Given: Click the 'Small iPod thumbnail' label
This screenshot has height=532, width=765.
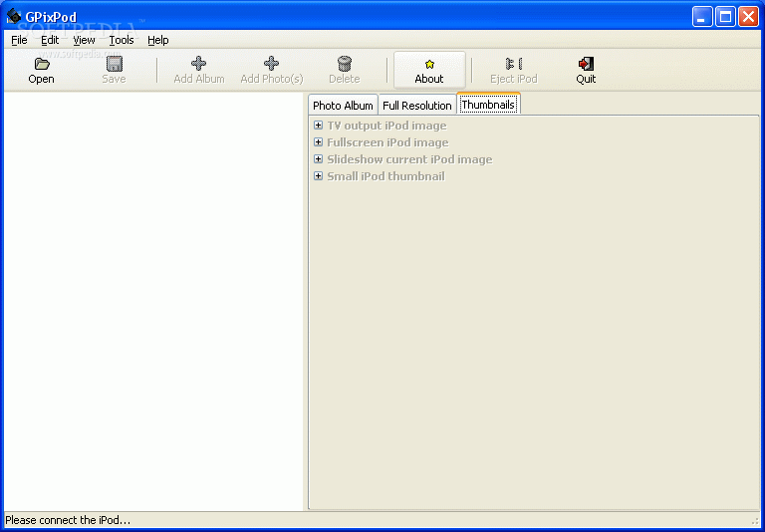Looking at the screenshot, I should click(x=385, y=176).
